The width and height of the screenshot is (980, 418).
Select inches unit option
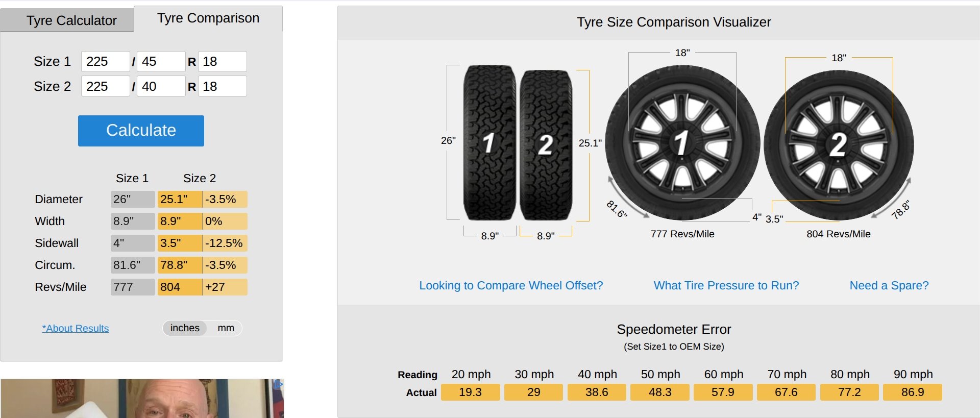point(185,328)
